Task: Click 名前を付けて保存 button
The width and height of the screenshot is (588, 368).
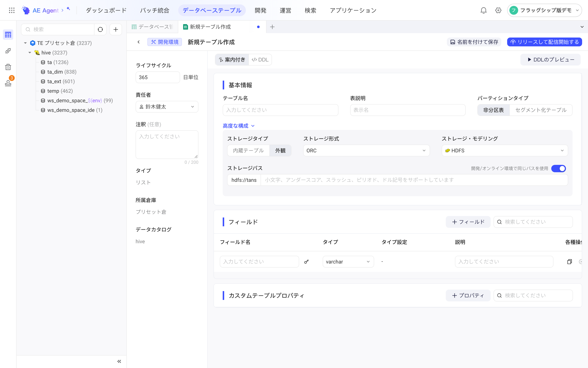Action: point(474,42)
